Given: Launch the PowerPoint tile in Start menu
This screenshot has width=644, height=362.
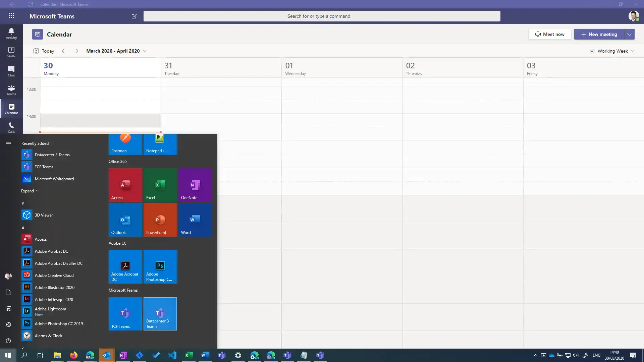Looking at the screenshot, I should coord(160,220).
